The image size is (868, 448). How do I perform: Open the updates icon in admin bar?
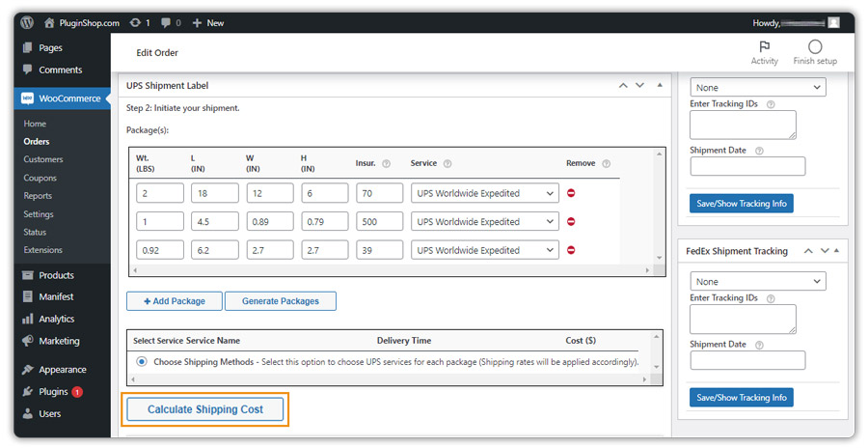tap(135, 23)
